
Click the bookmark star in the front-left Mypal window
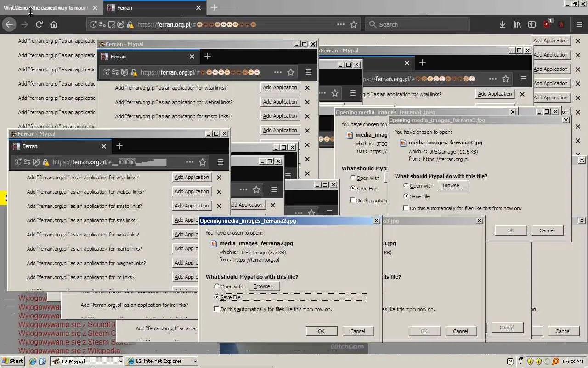point(203,162)
